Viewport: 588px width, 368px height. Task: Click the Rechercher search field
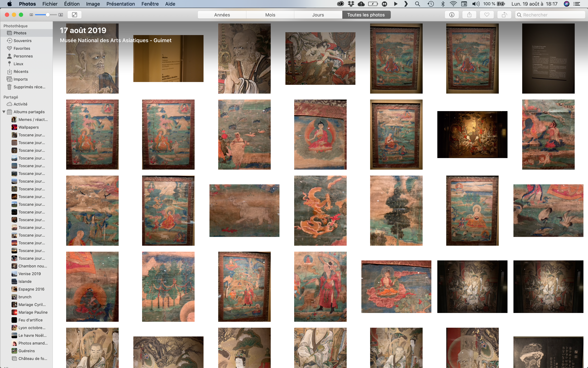coord(550,15)
